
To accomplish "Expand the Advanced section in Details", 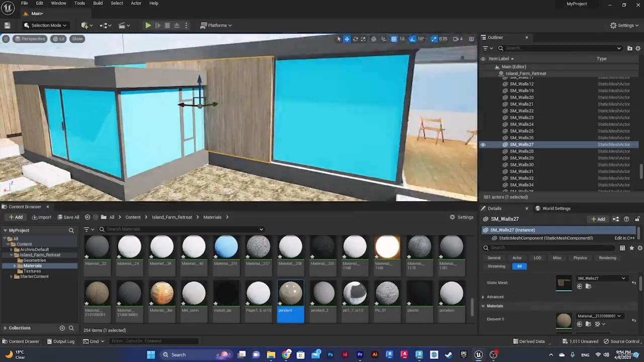I will (495, 297).
